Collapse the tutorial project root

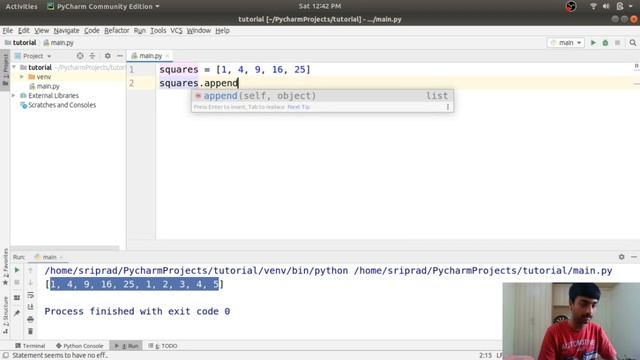14,67
